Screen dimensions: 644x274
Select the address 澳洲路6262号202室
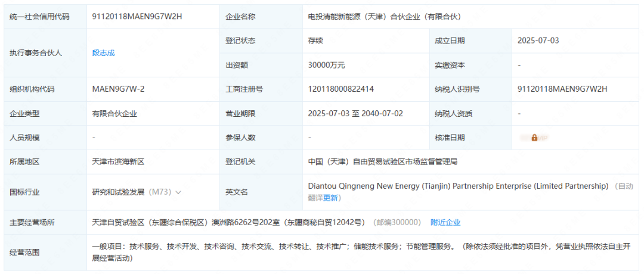(246, 223)
